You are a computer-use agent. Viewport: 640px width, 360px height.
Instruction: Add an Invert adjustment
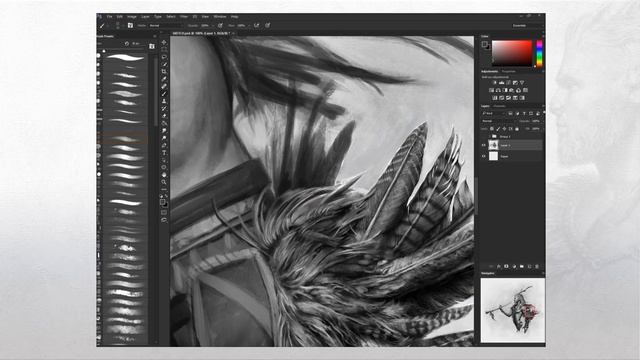[x=494, y=98]
